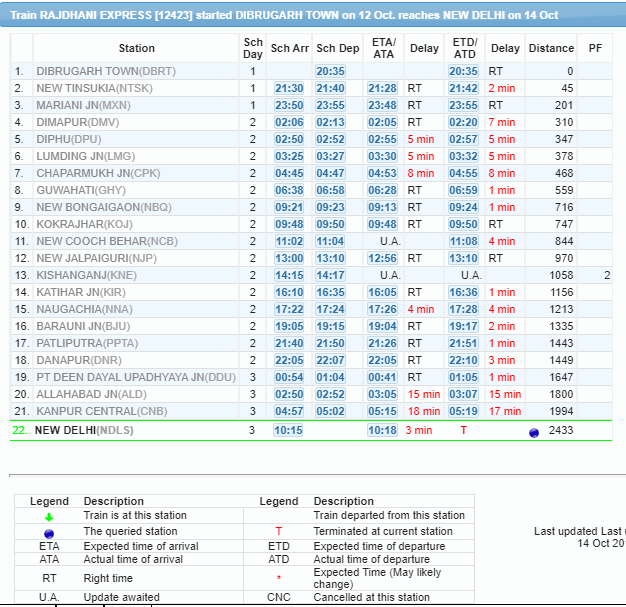
Task: Click the PF column header
Action: (595, 48)
